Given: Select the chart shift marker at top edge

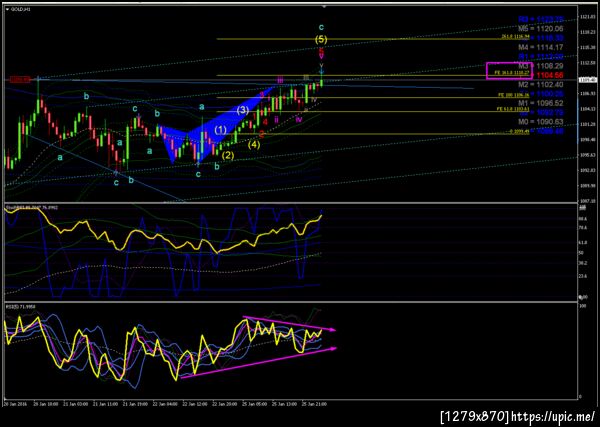Looking at the screenshot, I should 324,6.
